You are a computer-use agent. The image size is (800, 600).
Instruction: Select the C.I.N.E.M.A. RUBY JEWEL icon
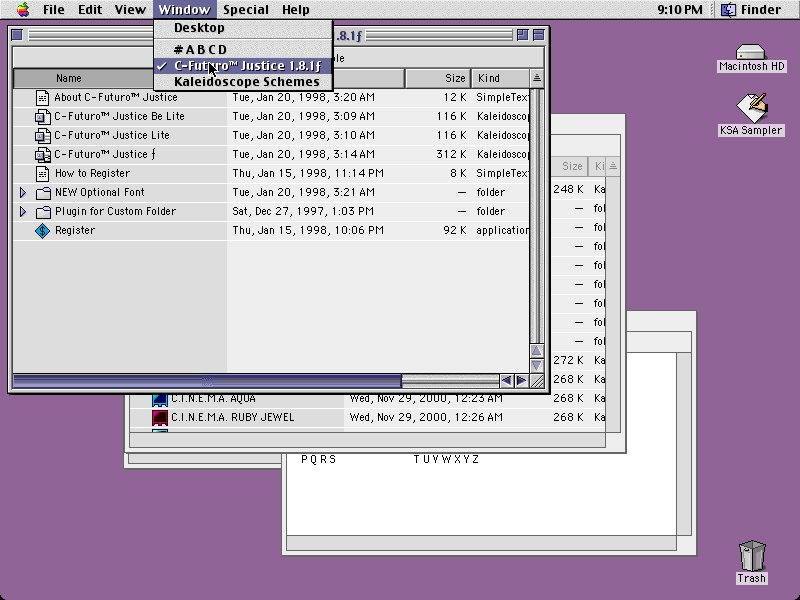(x=160, y=417)
